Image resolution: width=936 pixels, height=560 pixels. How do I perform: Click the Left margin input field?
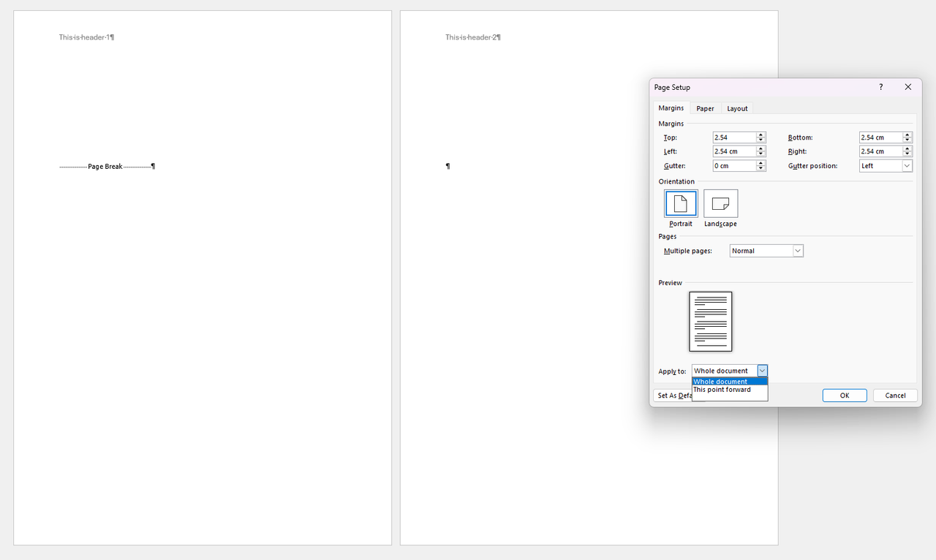[x=734, y=151]
